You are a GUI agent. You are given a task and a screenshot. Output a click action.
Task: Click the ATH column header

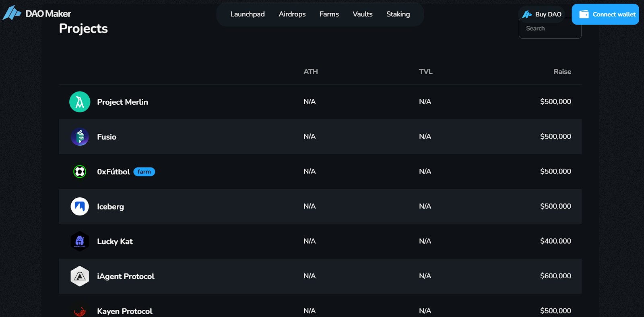tap(311, 71)
